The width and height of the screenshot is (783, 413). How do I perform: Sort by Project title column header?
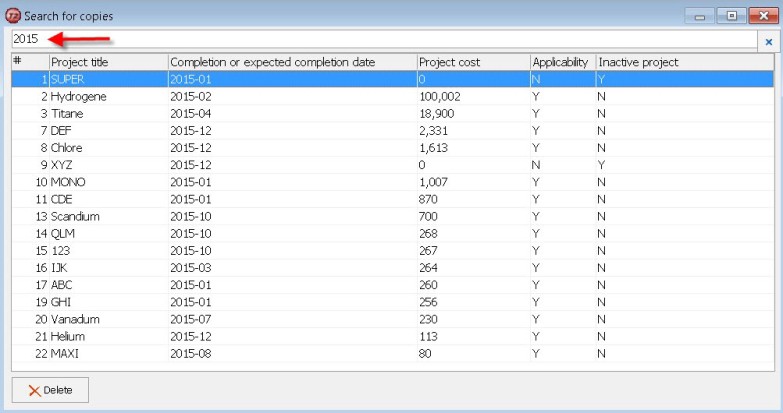coord(108,62)
